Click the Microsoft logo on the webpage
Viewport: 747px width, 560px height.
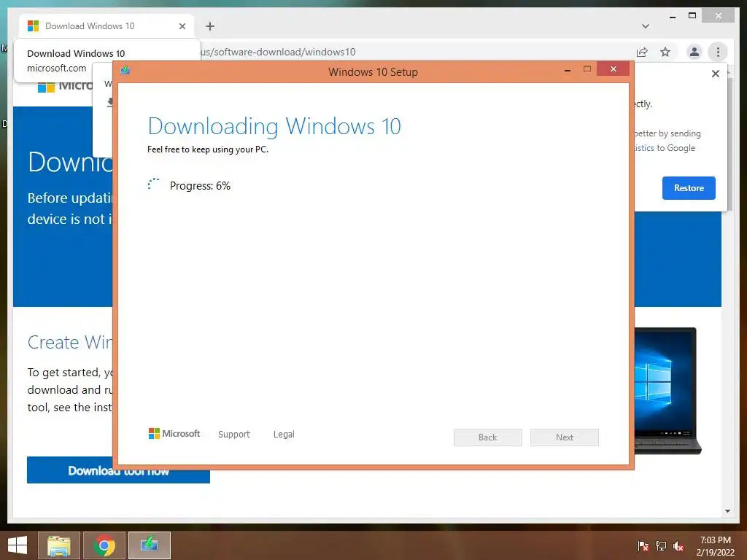(x=65, y=86)
